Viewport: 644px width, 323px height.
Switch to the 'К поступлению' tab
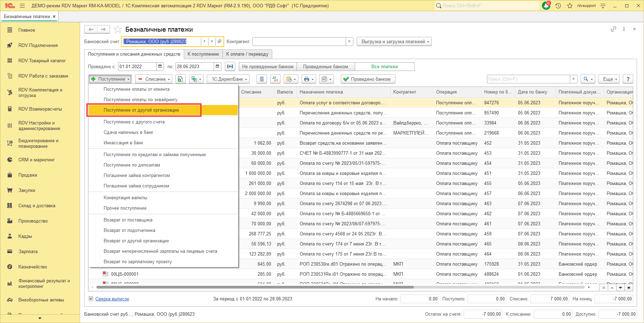[203, 54]
